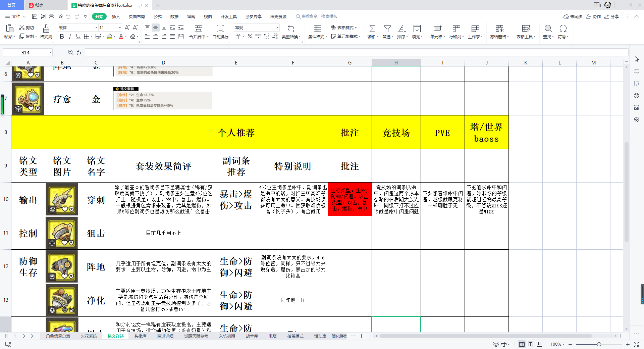Click the 协作 collaborate button
The width and height of the screenshot is (644, 349).
[593, 16]
